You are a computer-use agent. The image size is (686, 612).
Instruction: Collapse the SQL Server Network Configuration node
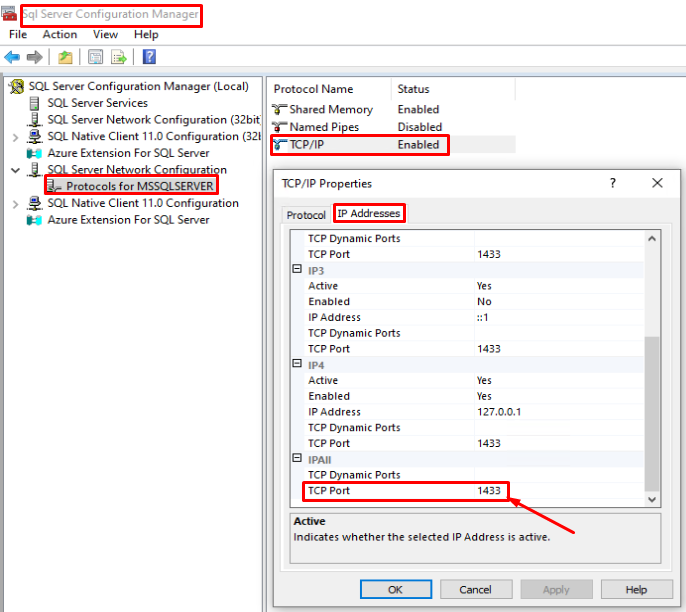point(16,170)
